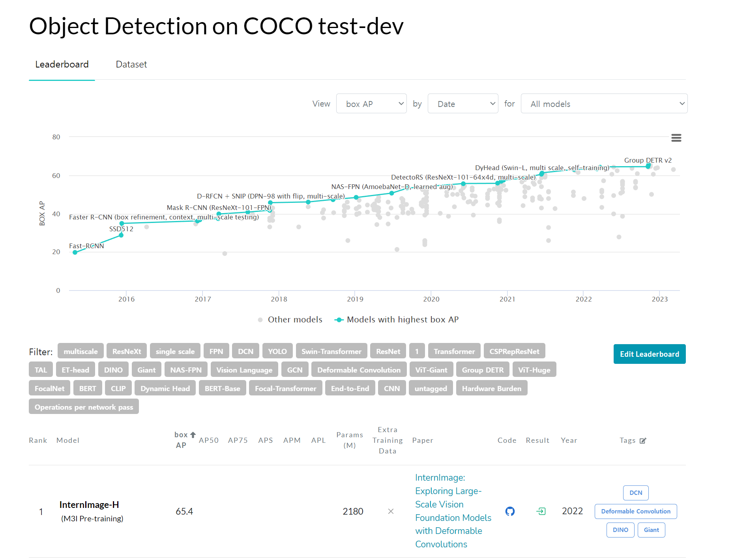
Task: Click the DINO tag in InternImage-H row
Action: (x=620, y=530)
